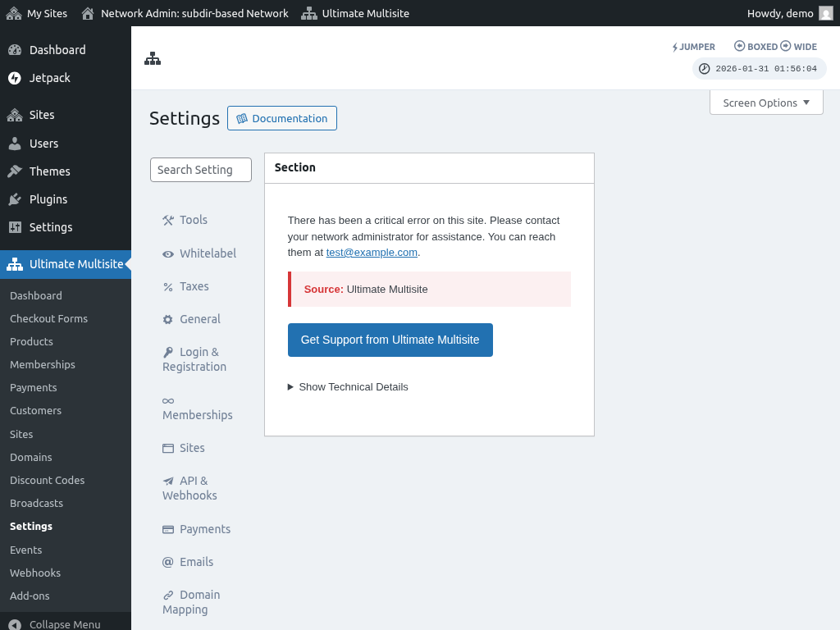Screen dimensions: 840x630
Task: Click the Memberships infinity icon
Action: pyautogui.click(x=168, y=400)
